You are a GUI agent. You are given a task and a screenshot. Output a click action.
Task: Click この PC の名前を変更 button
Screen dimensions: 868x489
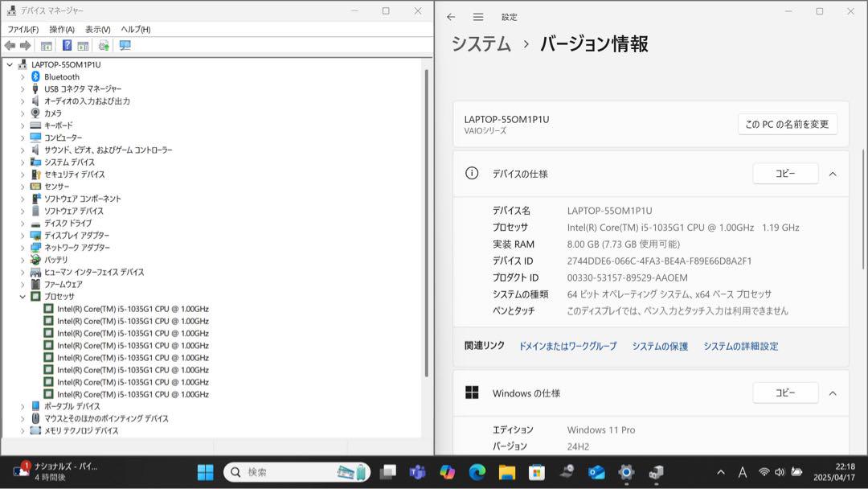(x=787, y=125)
